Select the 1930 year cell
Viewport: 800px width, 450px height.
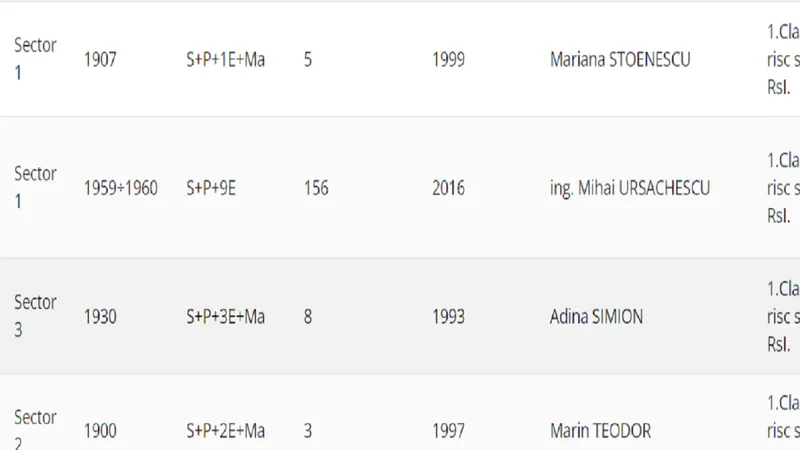tap(100, 317)
